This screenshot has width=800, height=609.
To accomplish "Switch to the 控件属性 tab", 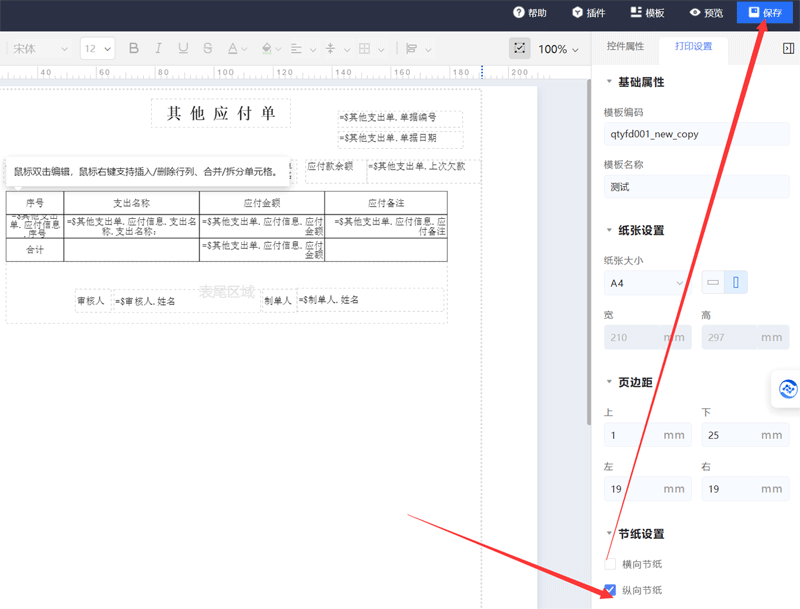I will click(x=625, y=46).
